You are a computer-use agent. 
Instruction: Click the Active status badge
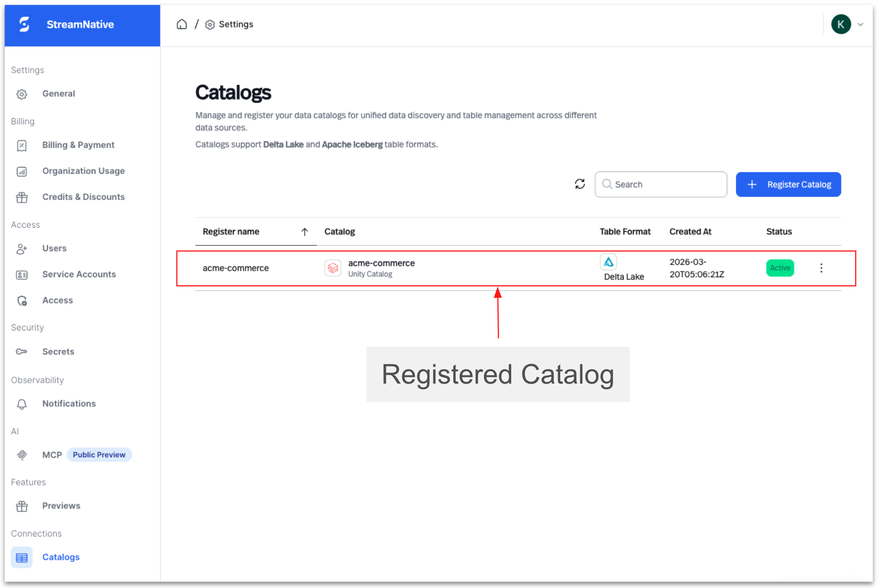[780, 268]
